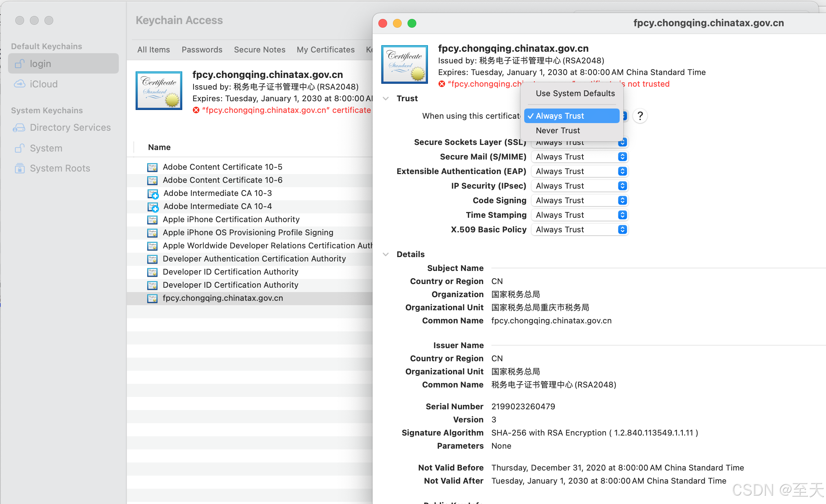Open the X.509 Basic Policy trust dropdown
This screenshot has height=504, width=826.
579,230
